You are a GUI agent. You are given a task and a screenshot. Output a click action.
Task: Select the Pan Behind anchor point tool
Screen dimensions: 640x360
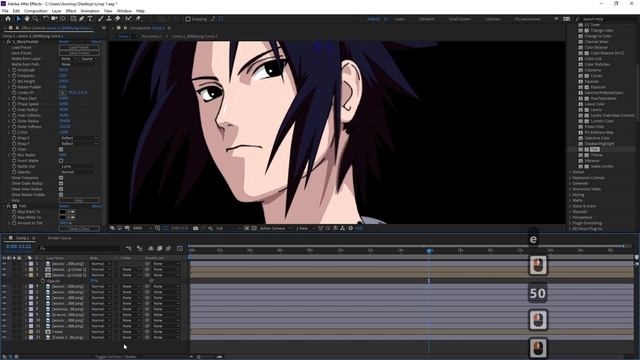tap(62, 19)
